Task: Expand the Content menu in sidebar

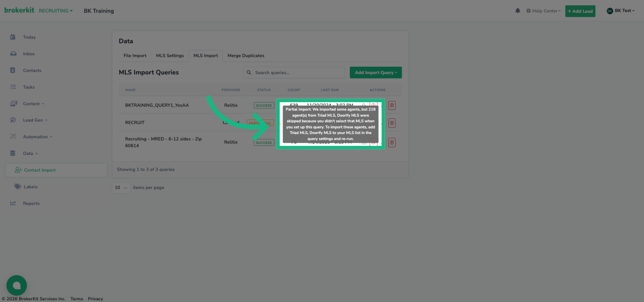Action: (34, 104)
